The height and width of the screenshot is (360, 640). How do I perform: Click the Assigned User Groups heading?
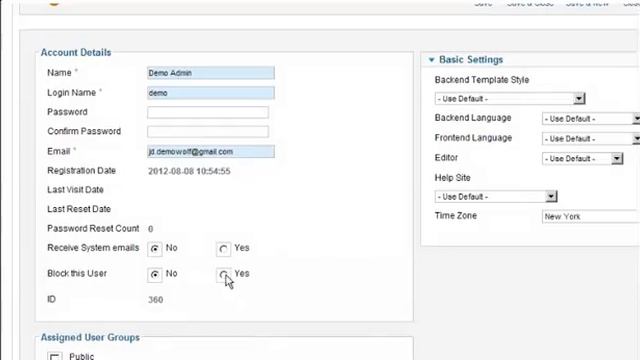(x=90, y=338)
